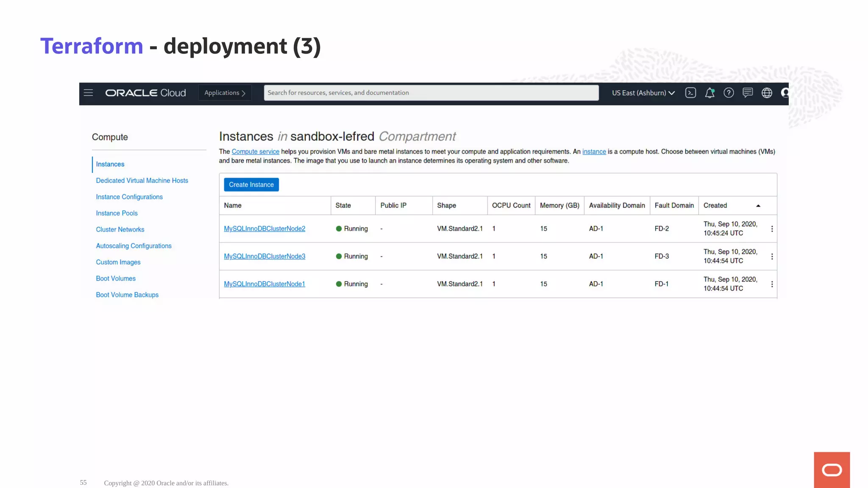
Task: Click the FD-3 fault domain cell
Action: 662,256
